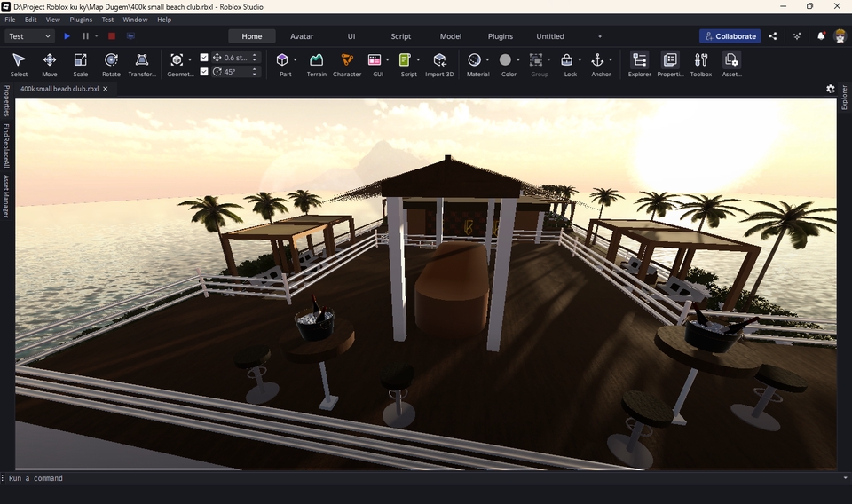Expand the Material dropdown arrow
The image size is (852, 504).
point(488,60)
